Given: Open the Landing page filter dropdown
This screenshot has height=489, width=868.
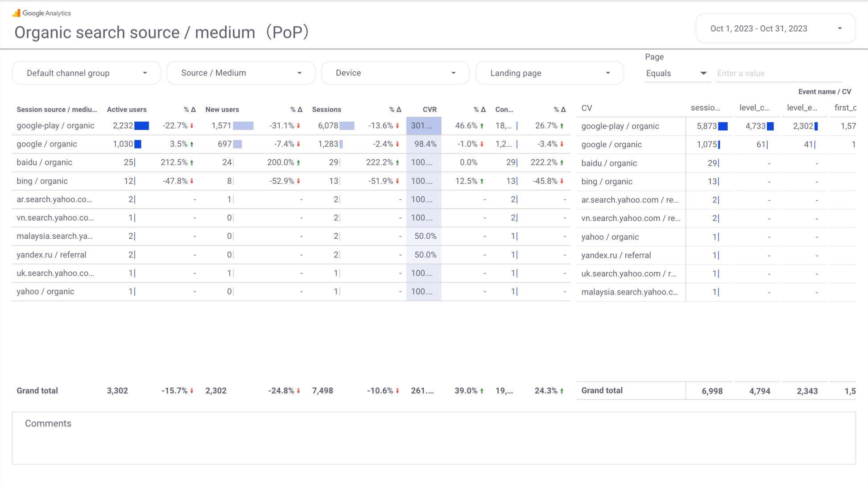Looking at the screenshot, I should (550, 73).
